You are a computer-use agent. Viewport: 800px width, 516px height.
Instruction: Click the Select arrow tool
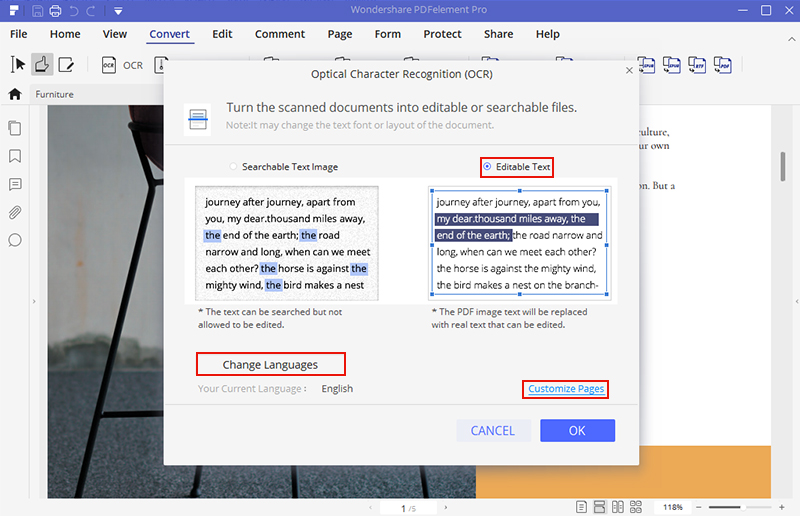[18, 65]
